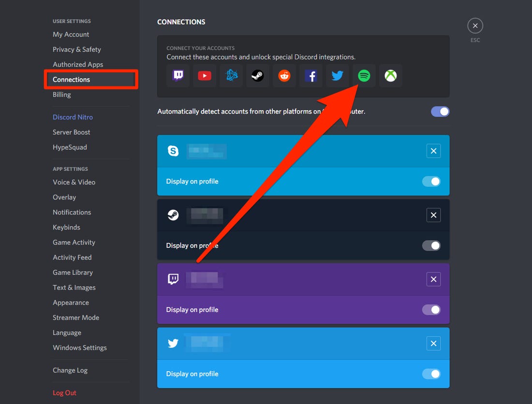Open the My Account settings
The image size is (532, 404).
pos(71,34)
